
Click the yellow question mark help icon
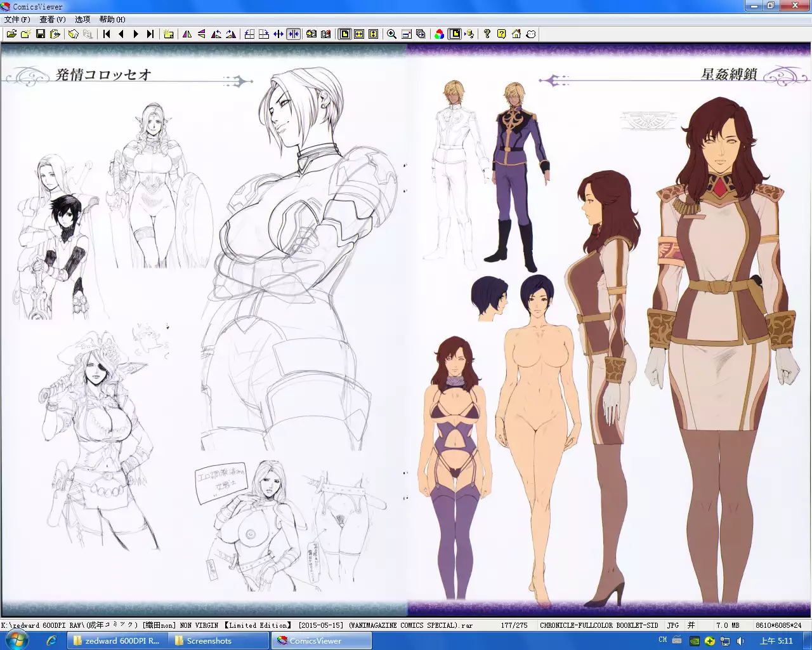click(487, 34)
